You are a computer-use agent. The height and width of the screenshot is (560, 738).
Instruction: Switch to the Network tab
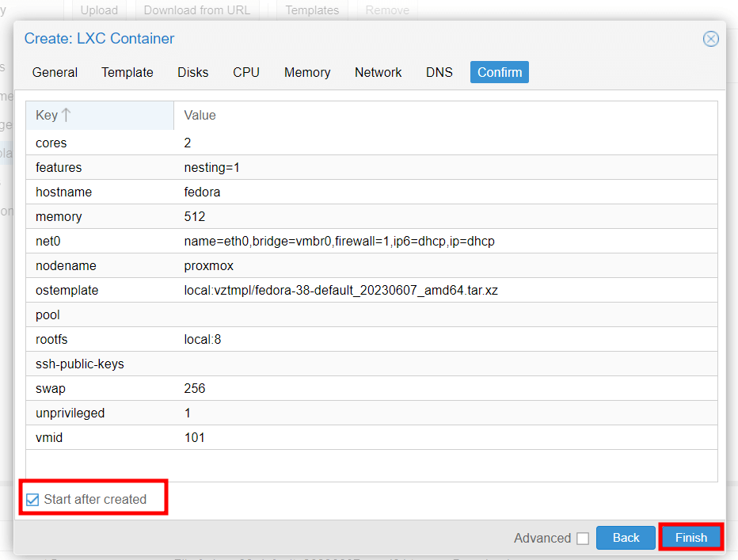pyautogui.click(x=378, y=72)
